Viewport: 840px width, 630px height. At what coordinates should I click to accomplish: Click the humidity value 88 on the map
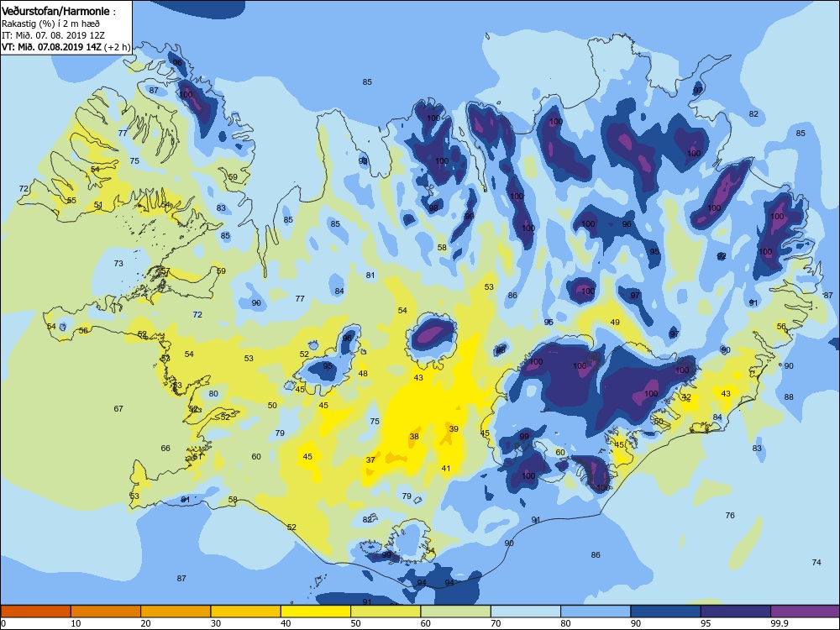(x=789, y=396)
